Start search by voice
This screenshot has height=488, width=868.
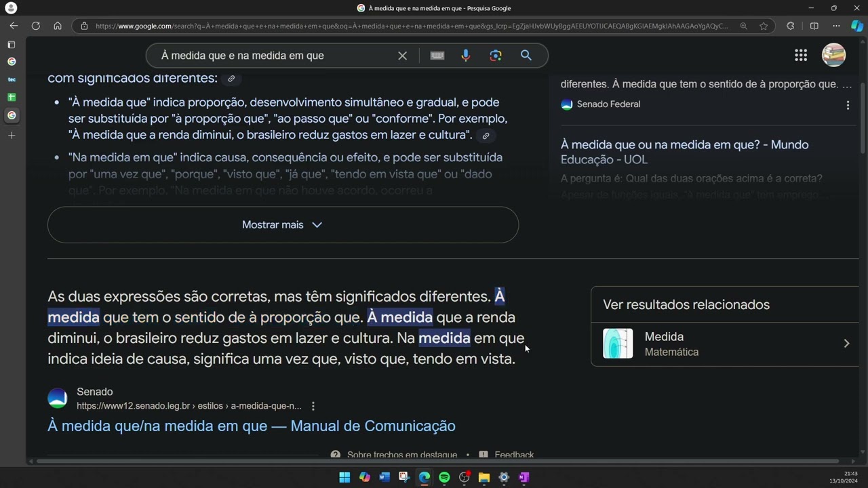466,56
